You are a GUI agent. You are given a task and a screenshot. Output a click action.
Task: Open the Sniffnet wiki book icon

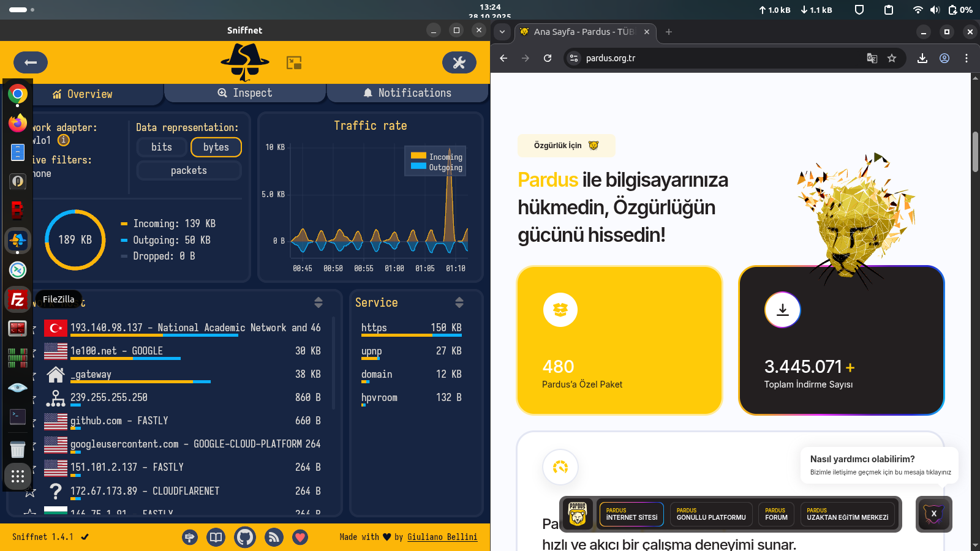click(216, 538)
